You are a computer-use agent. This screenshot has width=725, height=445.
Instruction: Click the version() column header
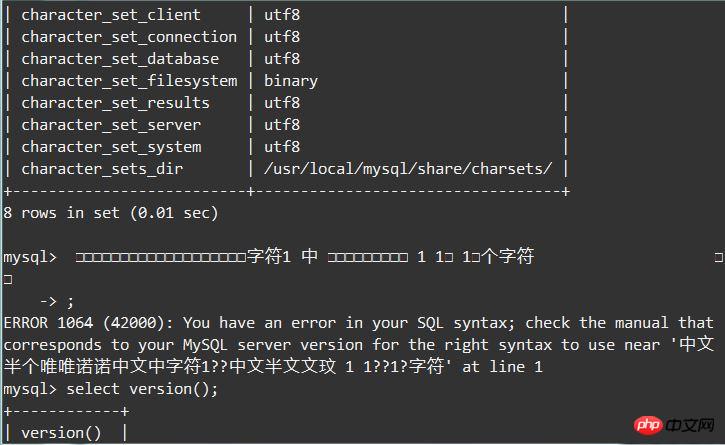[x=61, y=433]
